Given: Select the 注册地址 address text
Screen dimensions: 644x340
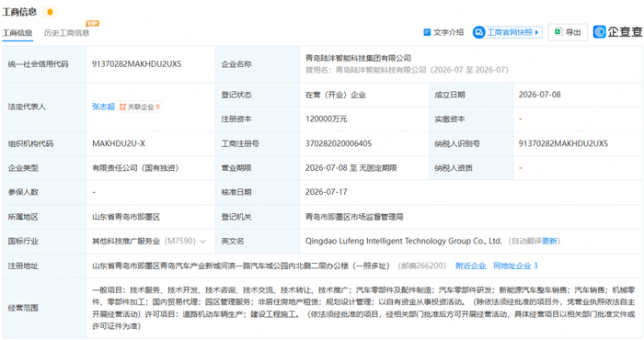Looking at the screenshot, I should tap(241, 266).
